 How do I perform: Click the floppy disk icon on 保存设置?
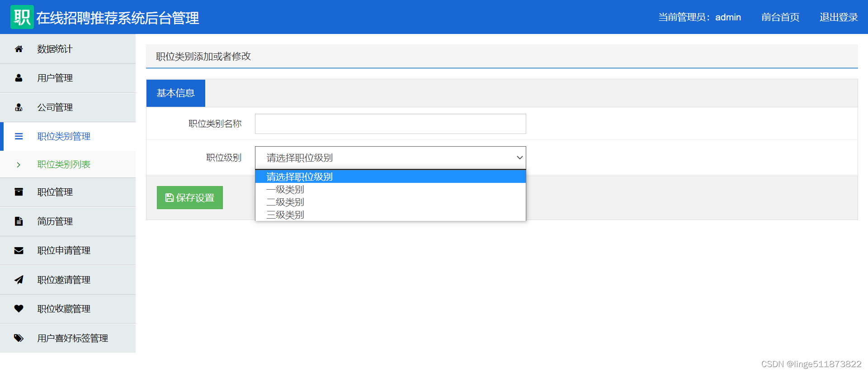(170, 197)
